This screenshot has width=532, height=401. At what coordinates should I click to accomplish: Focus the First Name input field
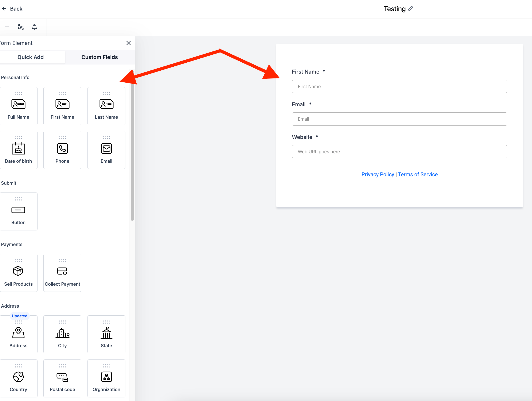(x=399, y=86)
